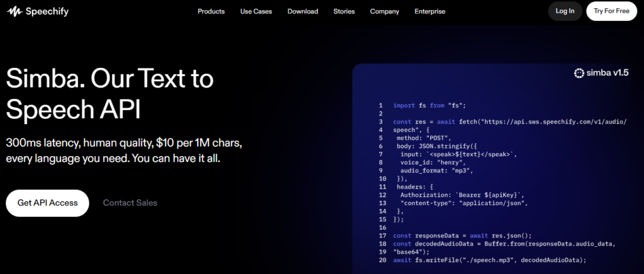644x274 pixels.
Task: Open the Download menu
Action: [303, 11]
